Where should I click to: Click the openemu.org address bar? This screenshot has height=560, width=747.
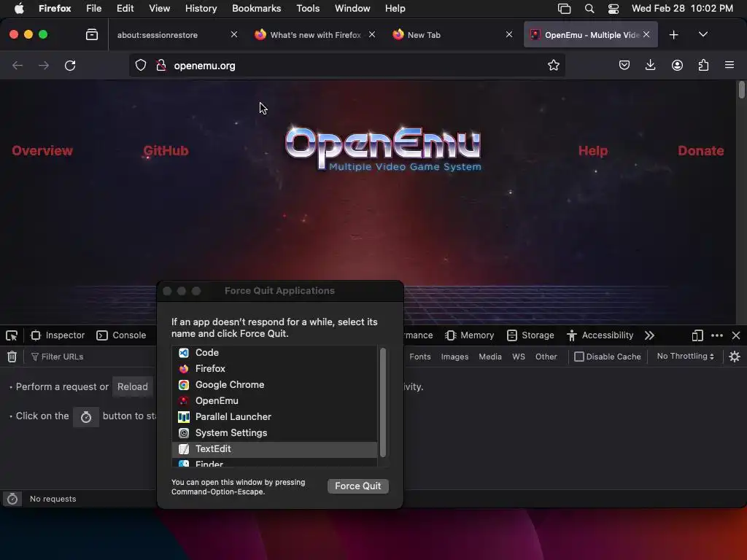(x=348, y=66)
